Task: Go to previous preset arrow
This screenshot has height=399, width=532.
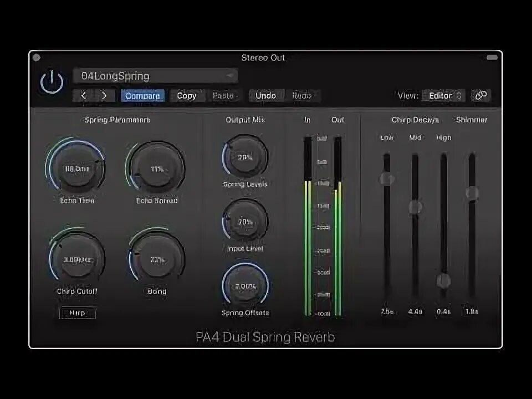Action: [84, 96]
